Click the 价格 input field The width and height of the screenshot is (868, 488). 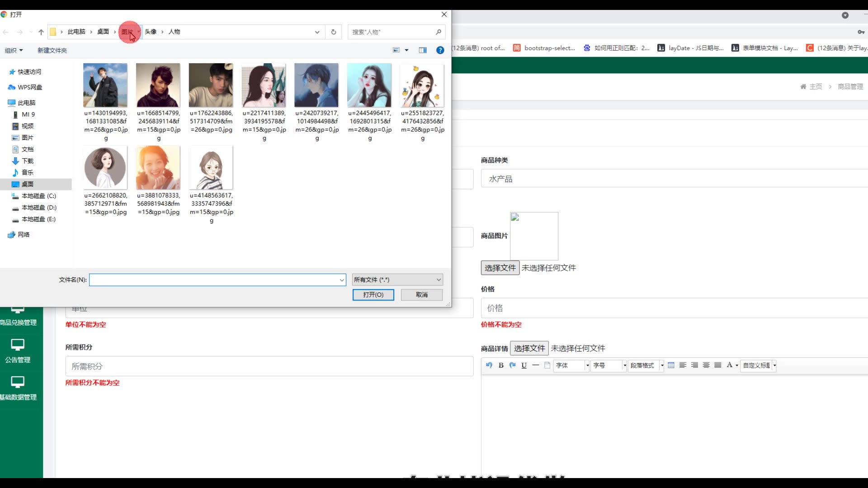click(675, 308)
